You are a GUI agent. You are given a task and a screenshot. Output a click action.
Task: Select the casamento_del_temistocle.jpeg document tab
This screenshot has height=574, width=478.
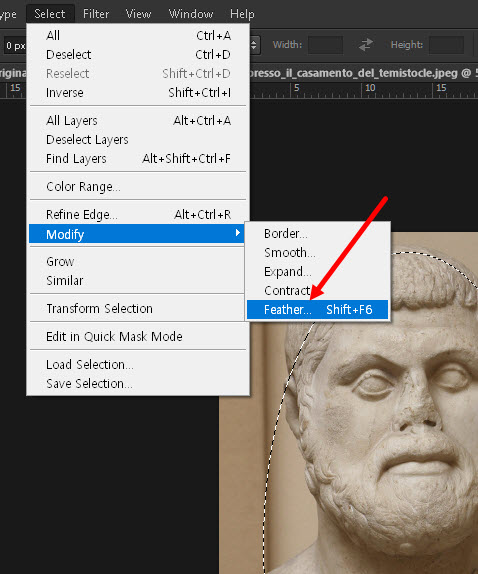pos(363,73)
